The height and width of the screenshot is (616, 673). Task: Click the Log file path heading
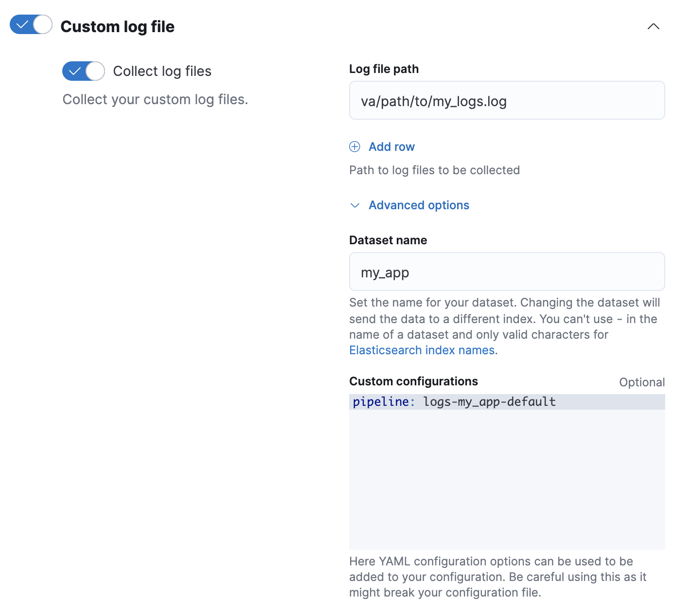pyautogui.click(x=384, y=69)
